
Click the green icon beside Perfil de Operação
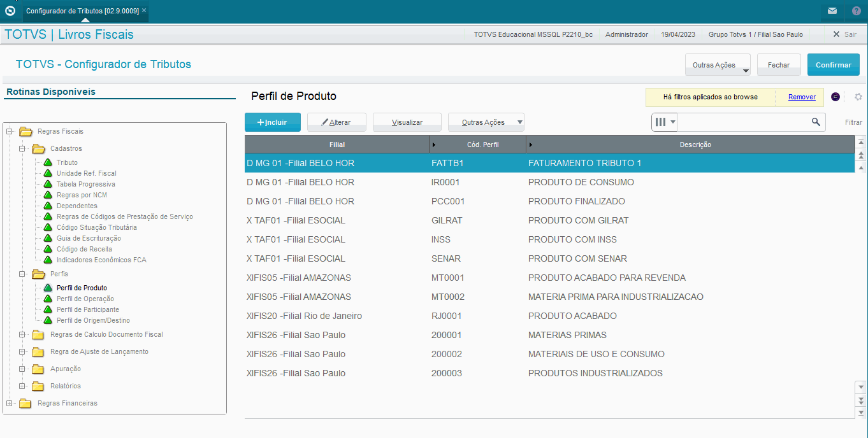click(x=48, y=299)
